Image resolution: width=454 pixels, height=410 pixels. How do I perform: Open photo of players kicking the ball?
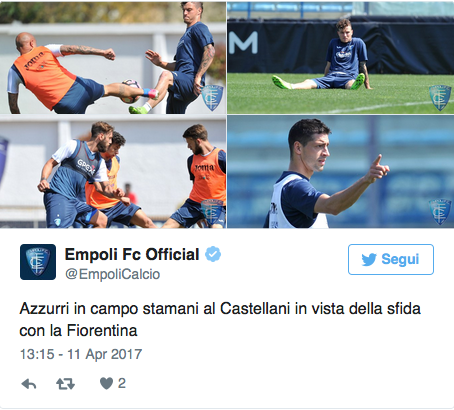click(x=113, y=57)
